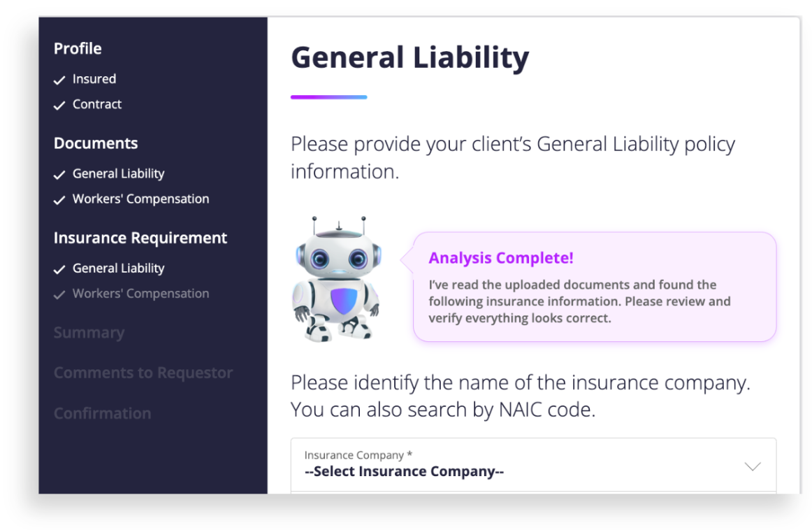
Task: Open Workers' Compensation under Documents
Action: coord(140,199)
